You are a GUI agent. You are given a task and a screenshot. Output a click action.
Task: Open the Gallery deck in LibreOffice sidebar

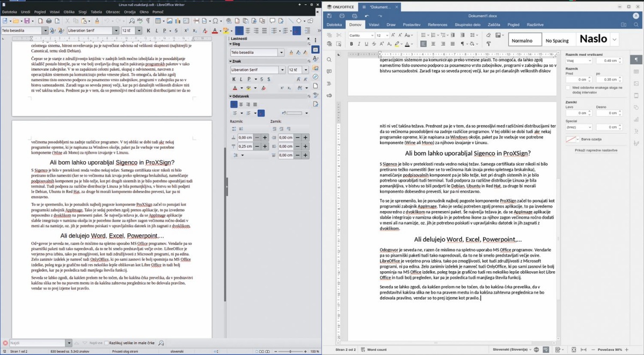tap(316, 68)
